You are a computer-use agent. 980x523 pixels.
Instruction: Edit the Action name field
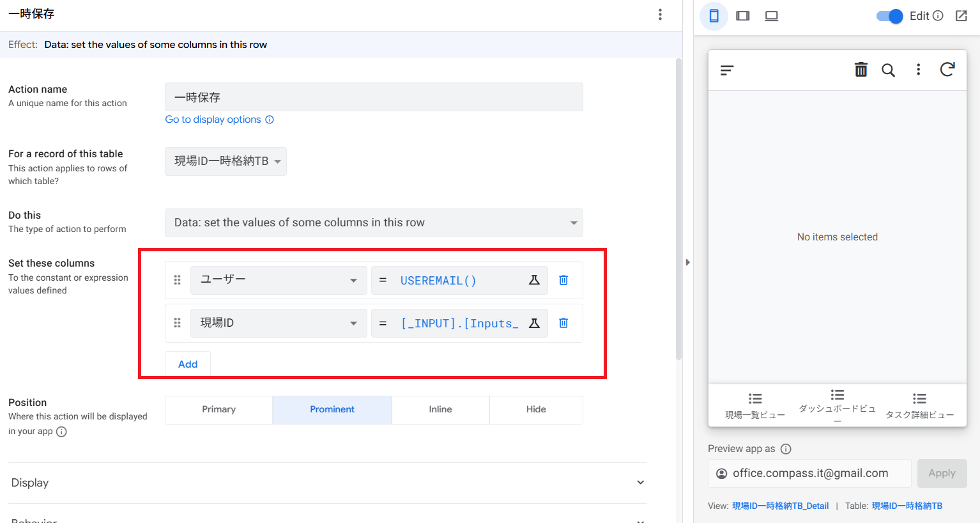pos(374,97)
